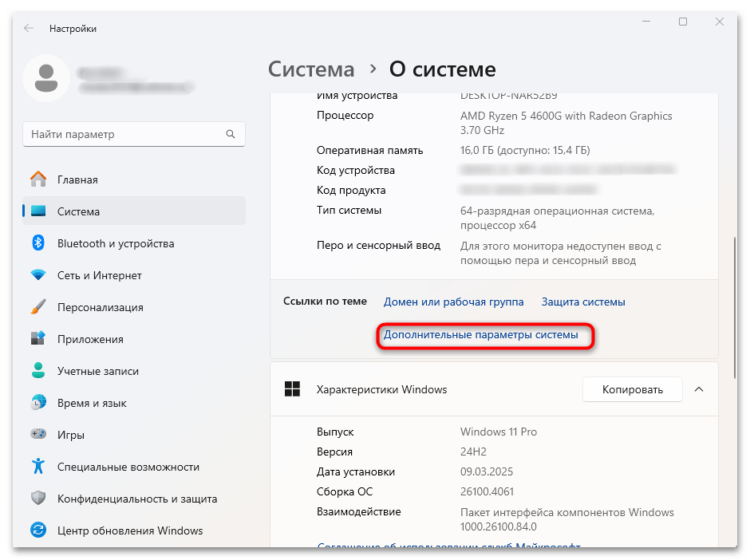The height and width of the screenshot is (560, 750).
Task: Open Домен или рабочая группа link
Action: (453, 302)
